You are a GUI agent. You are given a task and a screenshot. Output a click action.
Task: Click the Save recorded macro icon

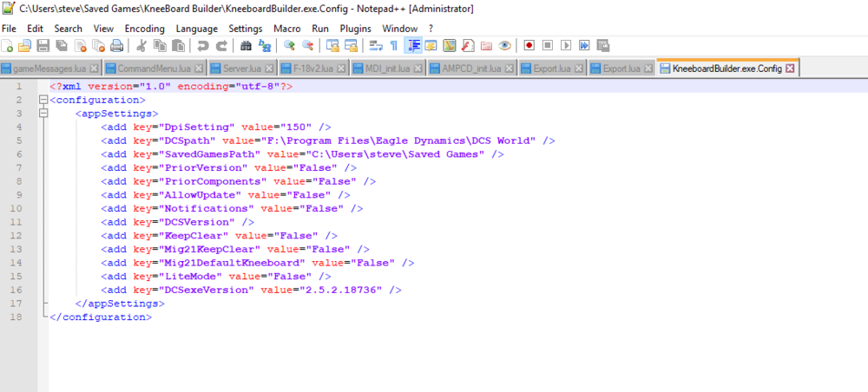[603, 46]
